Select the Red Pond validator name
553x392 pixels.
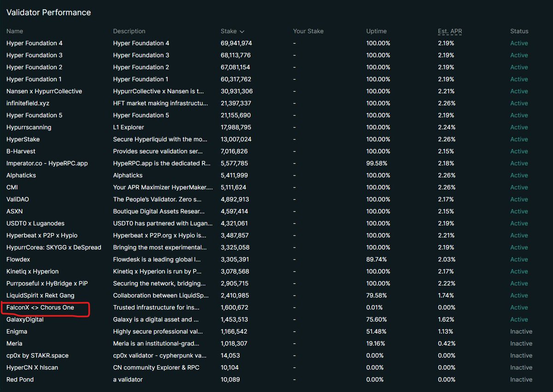click(x=20, y=379)
